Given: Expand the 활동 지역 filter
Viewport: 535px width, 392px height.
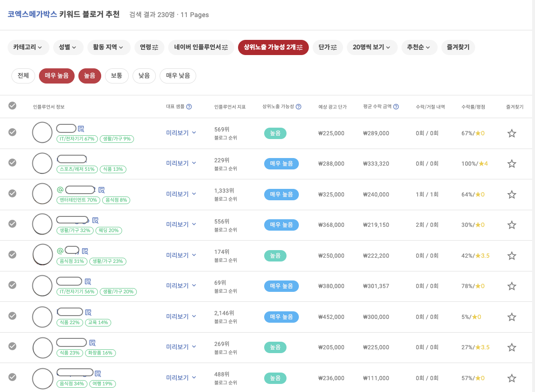Looking at the screenshot, I should coord(108,47).
